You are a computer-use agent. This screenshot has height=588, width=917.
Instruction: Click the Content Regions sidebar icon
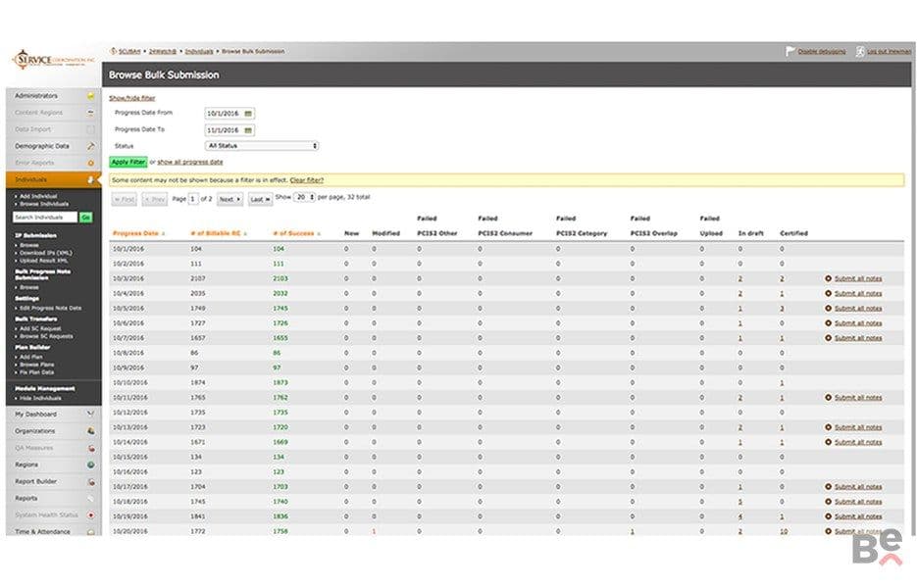point(90,113)
